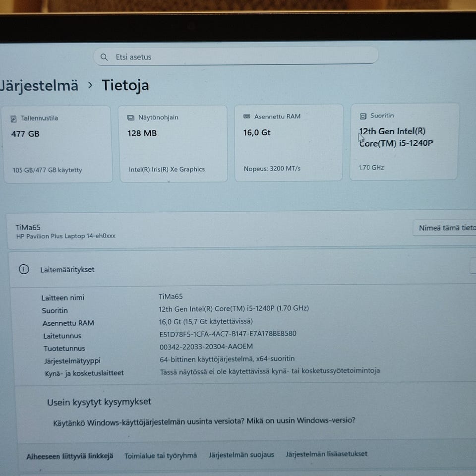
Task: Open 'Toimialue tai työryhmä' link
Action: coord(161,455)
